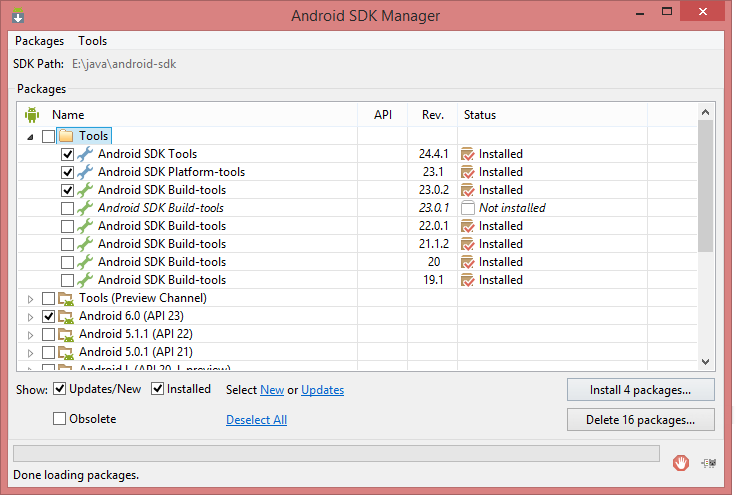Click the Rev. column header
The width and height of the screenshot is (736, 495).
pos(433,115)
